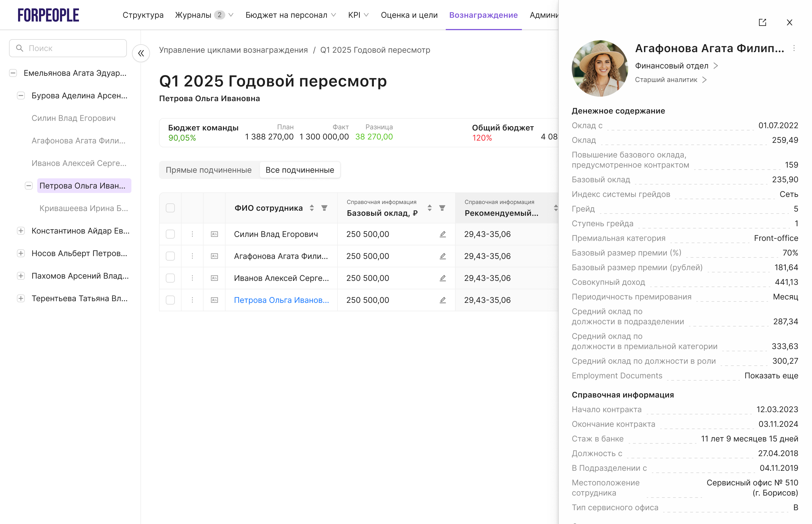
Task: Click the Петрова Ольга Иванов link in table
Action: (281, 300)
